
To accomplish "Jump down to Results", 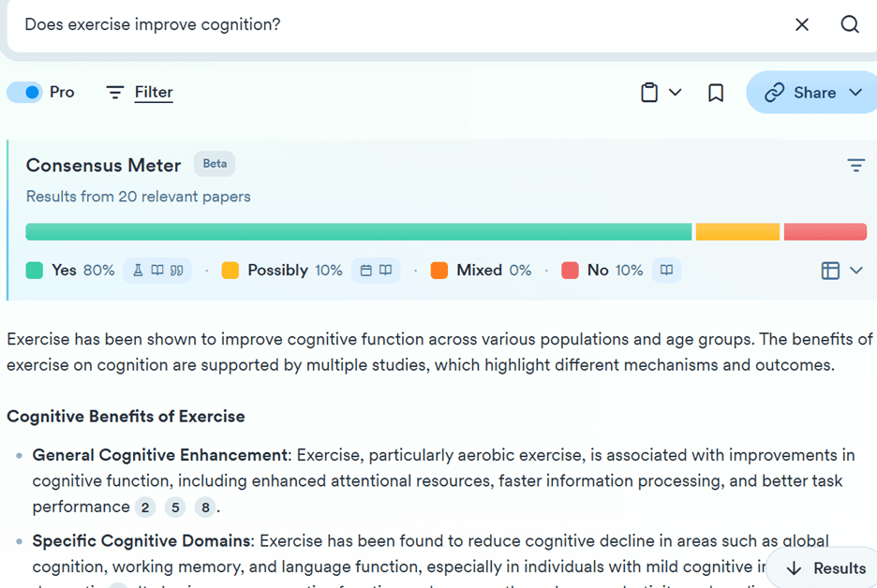I will (x=826, y=568).
